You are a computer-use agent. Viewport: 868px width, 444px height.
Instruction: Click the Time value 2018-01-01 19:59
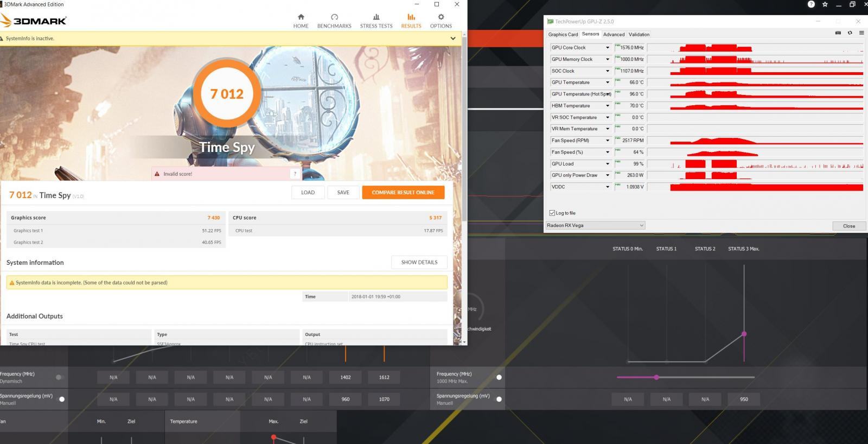click(376, 297)
